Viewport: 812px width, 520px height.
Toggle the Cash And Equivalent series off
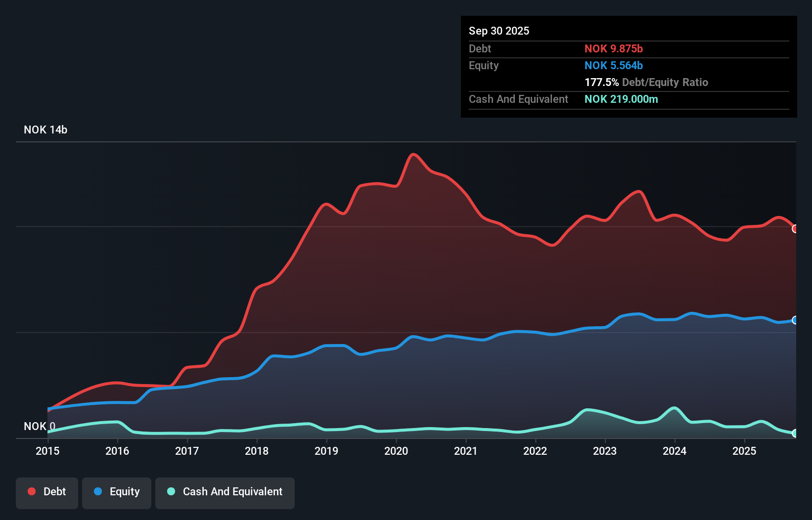(225, 491)
